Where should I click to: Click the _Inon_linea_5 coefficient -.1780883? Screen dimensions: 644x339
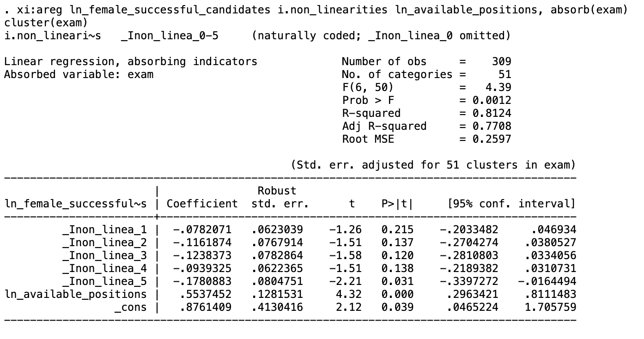[x=202, y=281]
